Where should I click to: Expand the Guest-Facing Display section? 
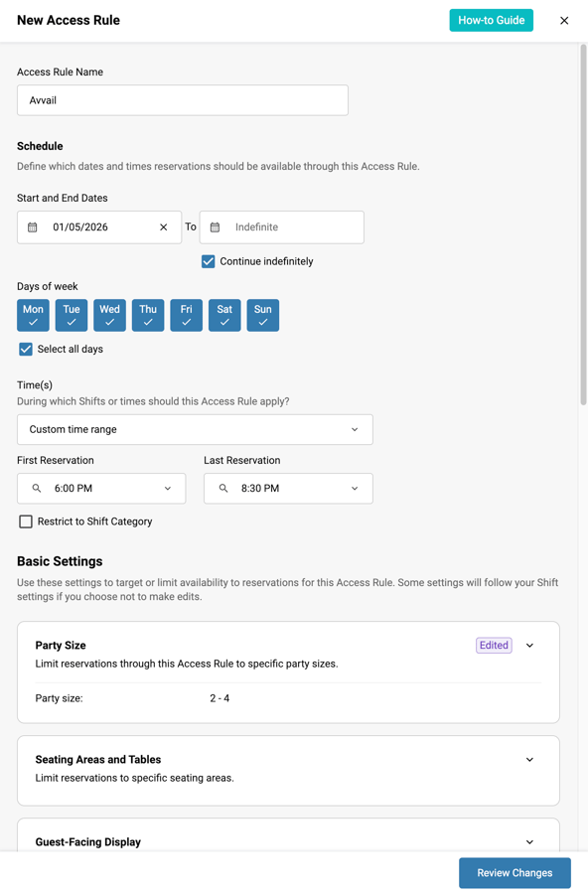coord(529,841)
